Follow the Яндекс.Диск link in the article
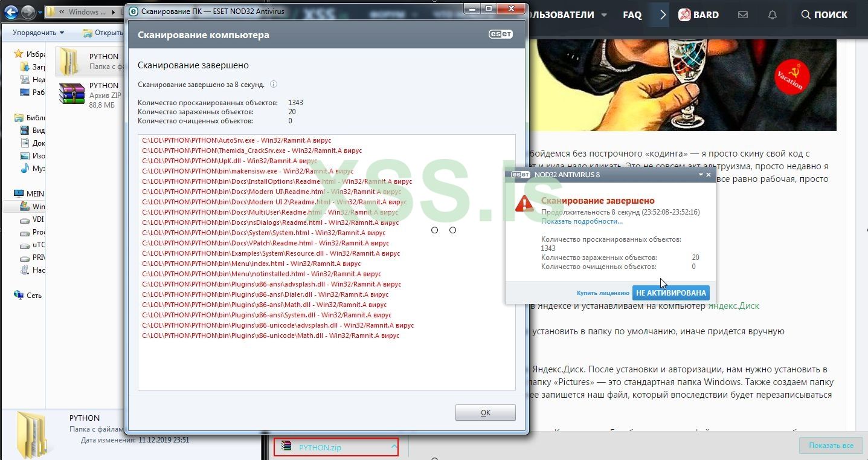The image size is (868, 460). 734,306
